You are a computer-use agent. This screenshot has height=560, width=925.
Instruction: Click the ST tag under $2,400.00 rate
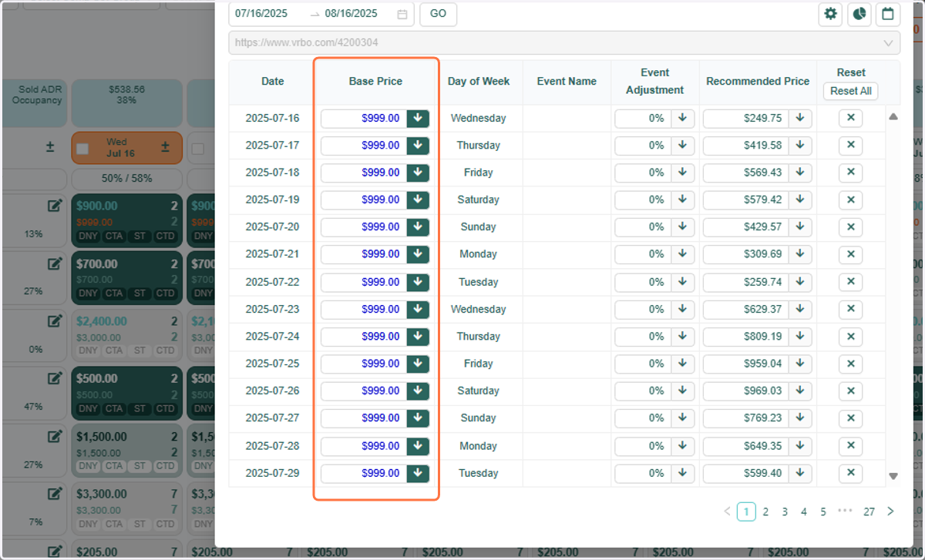[x=140, y=350]
